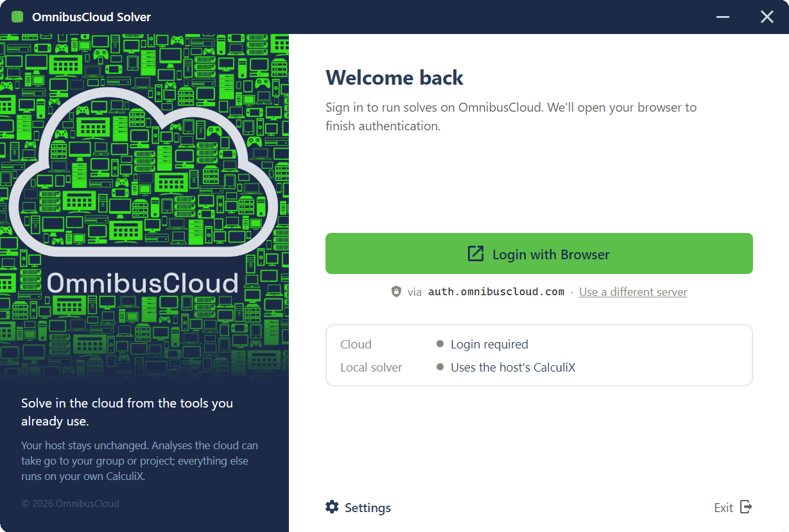Viewport: 789px width, 532px height.
Task: Click the Cloud status indicator dot
Action: 440,344
